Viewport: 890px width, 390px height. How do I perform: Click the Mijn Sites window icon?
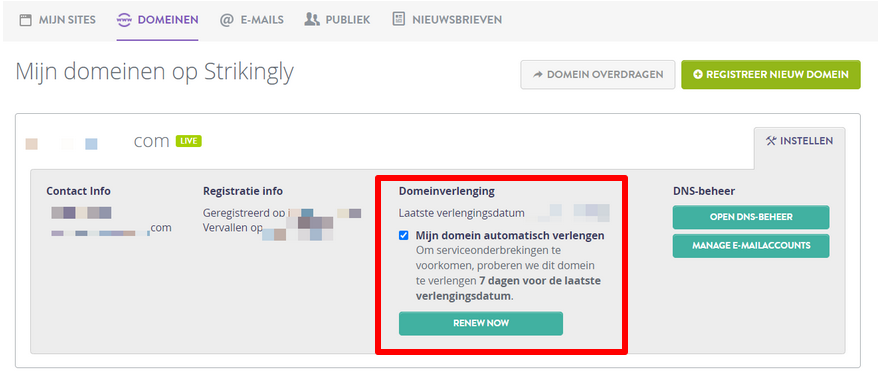tap(26, 20)
